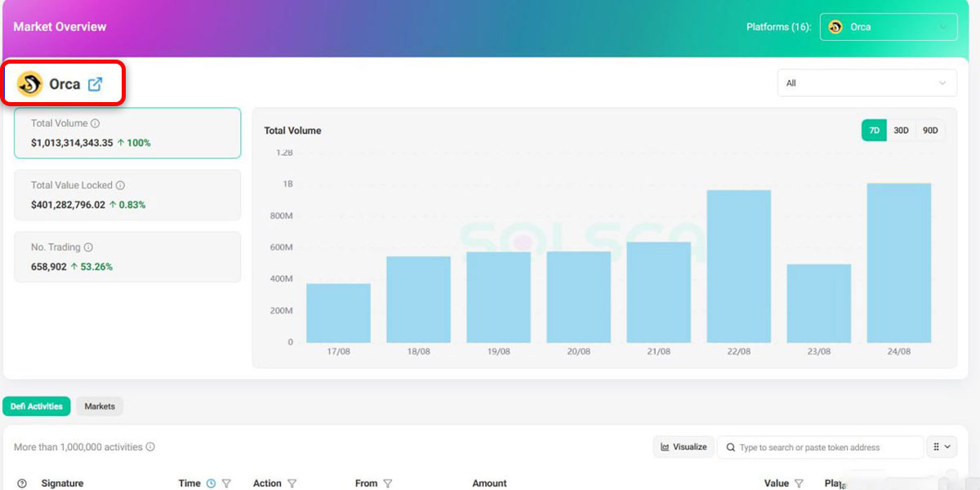980x490 pixels.
Task: Click the 'Total Volume' chart title
Action: tap(292, 131)
